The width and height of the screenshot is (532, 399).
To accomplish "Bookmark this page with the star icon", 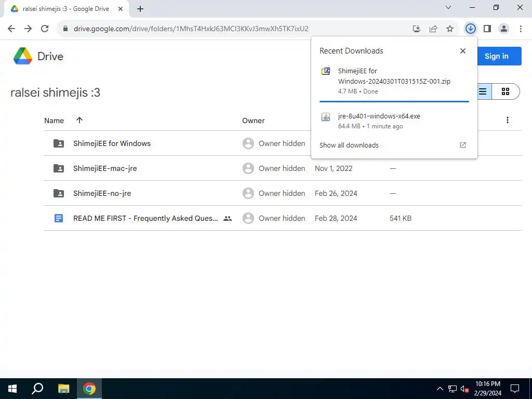I will (450, 29).
